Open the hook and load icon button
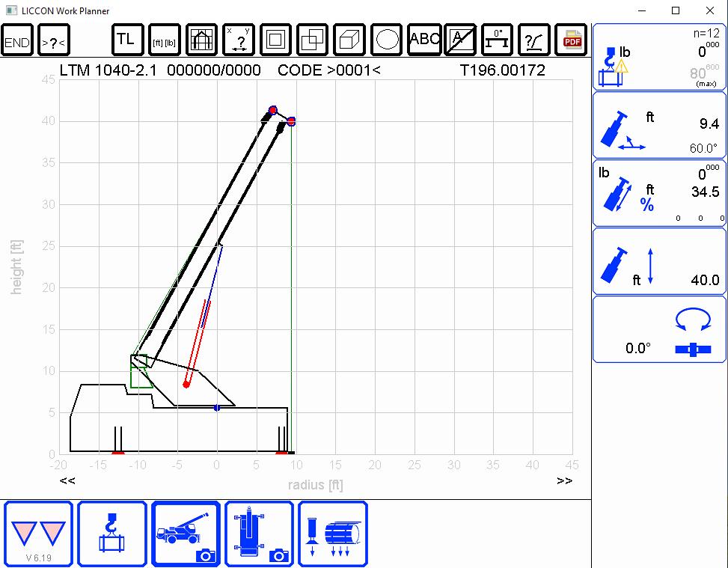The height and width of the screenshot is (568, 728). [x=112, y=534]
